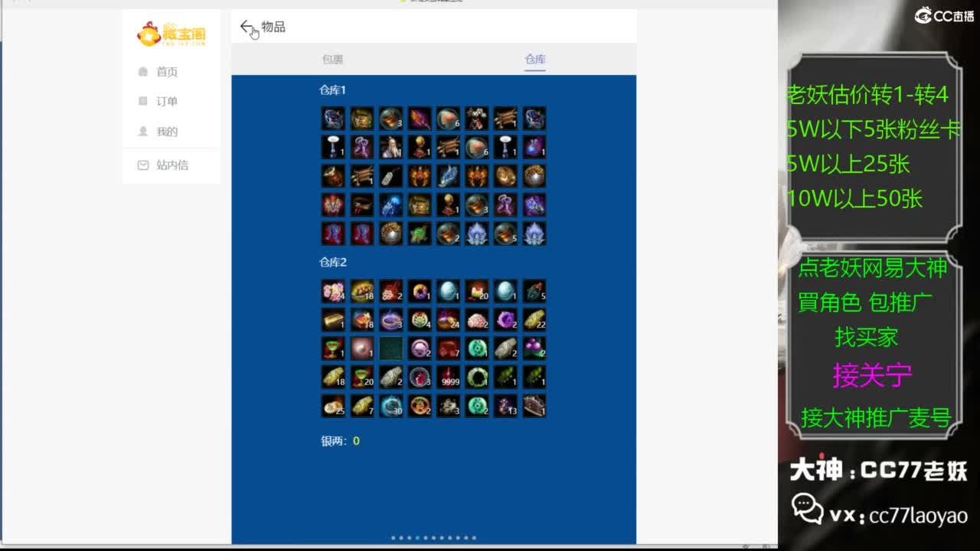Pick the dark green item with count 5 in 仓库2
This screenshot has height=551, width=980.
point(534,291)
